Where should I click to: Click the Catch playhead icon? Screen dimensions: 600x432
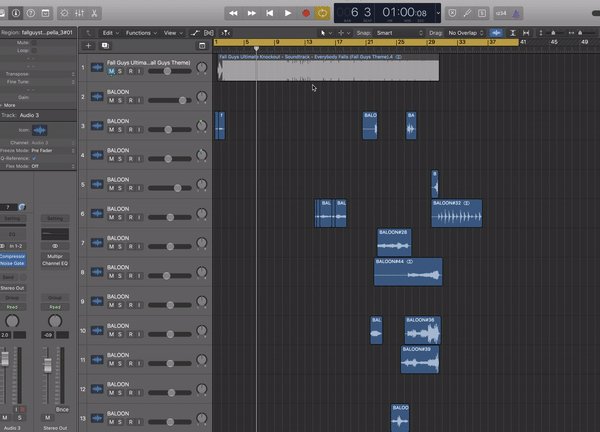[x=226, y=33]
